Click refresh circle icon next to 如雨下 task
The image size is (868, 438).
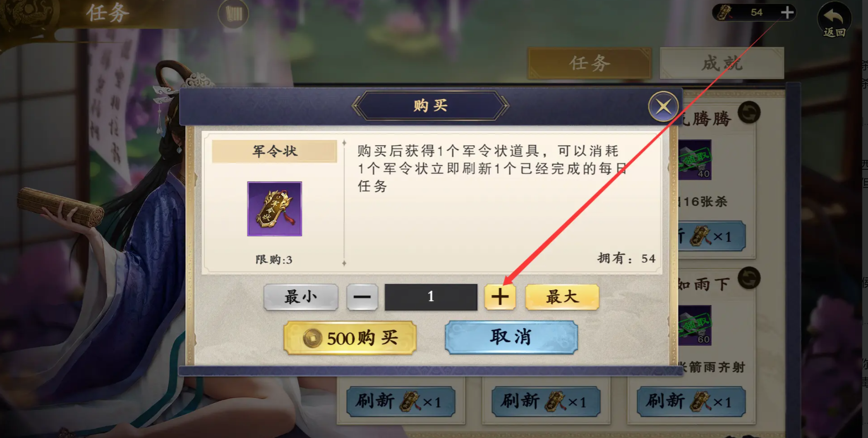click(x=749, y=278)
